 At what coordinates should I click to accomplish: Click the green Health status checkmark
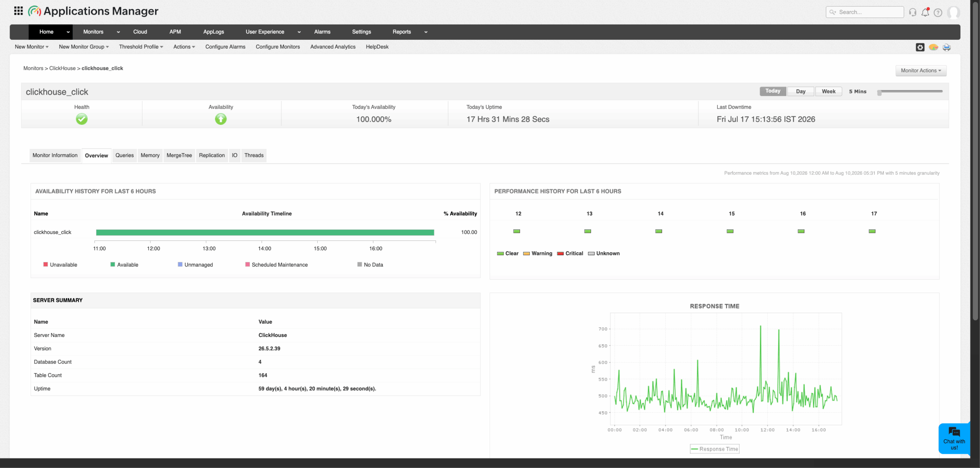tap(82, 119)
